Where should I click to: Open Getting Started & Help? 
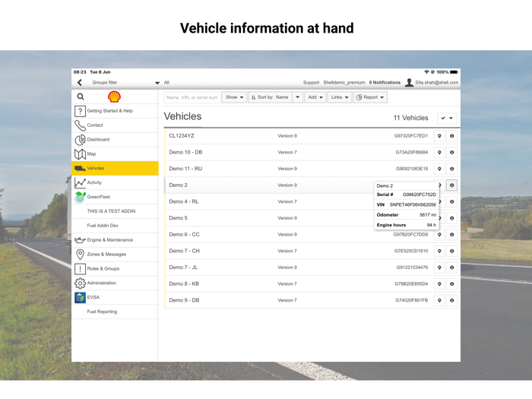coord(115,111)
